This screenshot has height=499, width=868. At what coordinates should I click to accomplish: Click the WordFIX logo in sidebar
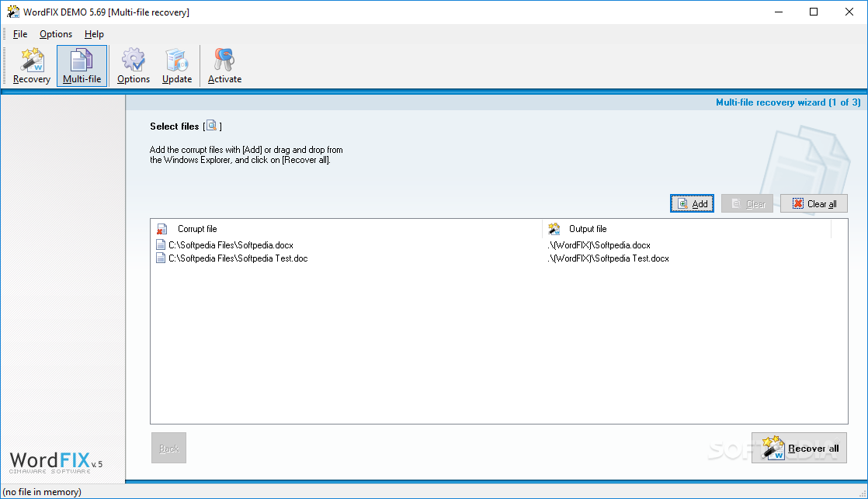click(x=56, y=462)
